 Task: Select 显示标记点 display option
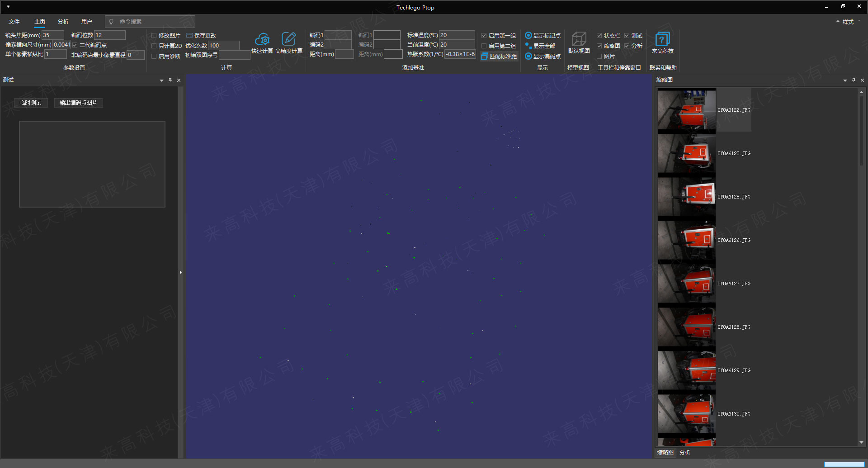(528, 35)
